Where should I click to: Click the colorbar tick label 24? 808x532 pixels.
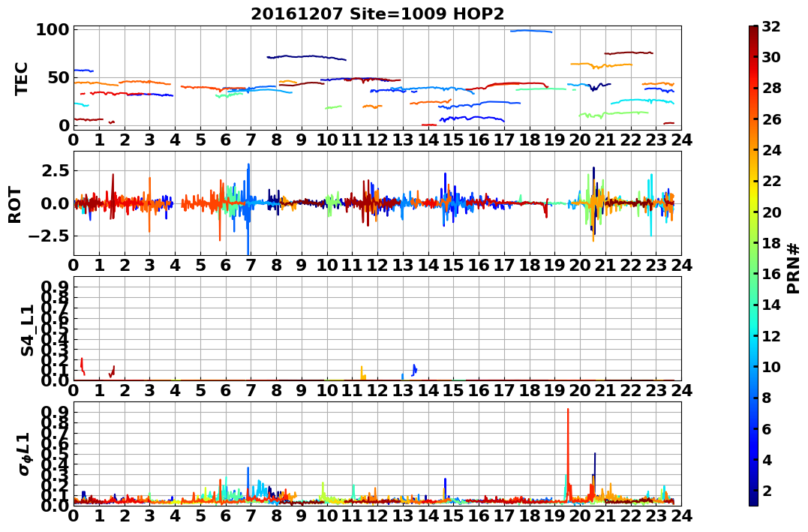click(x=771, y=150)
